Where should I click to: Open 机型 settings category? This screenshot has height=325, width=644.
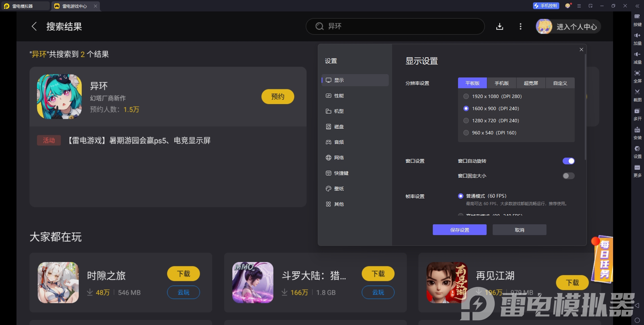pyautogui.click(x=355, y=111)
